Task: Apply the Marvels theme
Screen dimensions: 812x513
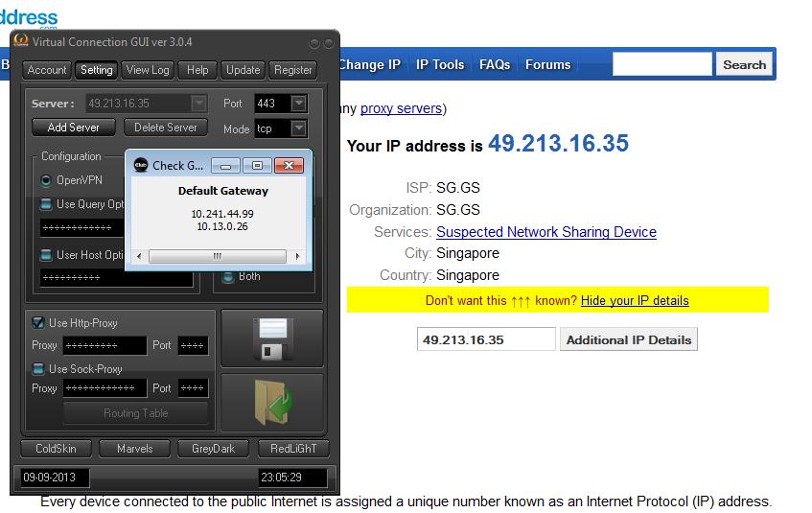Action: point(134,449)
